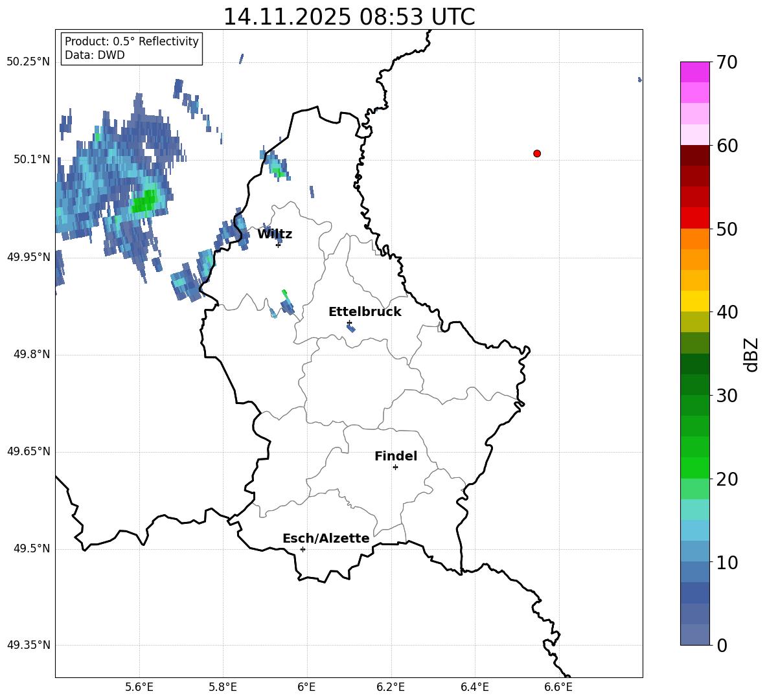Image resolution: width=767 pixels, height=700 pixels.
Task: Click the colorbar tick label 10
Action: (x=727, y=562)
